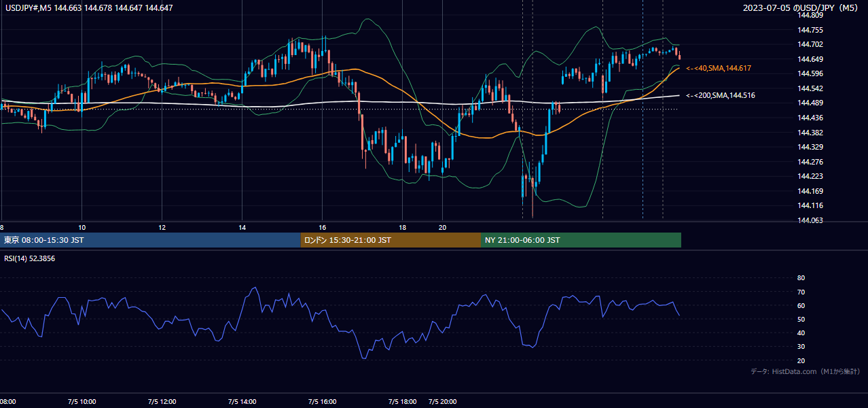Image resolution: width=868 pixels, height=408 pixels.
Task: Click the RSI scale value 60
Action: click(x=801, y=305)
